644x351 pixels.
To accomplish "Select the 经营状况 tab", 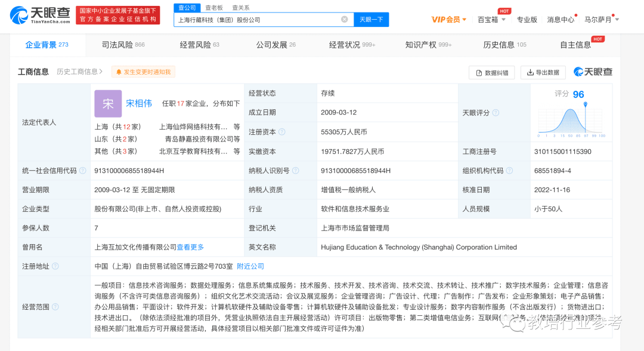I will [x=352, y=45].
